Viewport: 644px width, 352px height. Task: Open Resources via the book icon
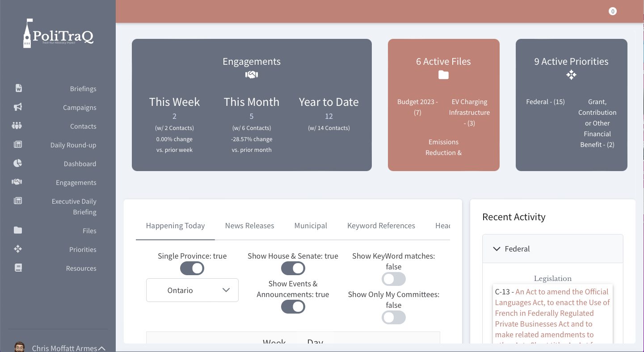coord(18,268)
